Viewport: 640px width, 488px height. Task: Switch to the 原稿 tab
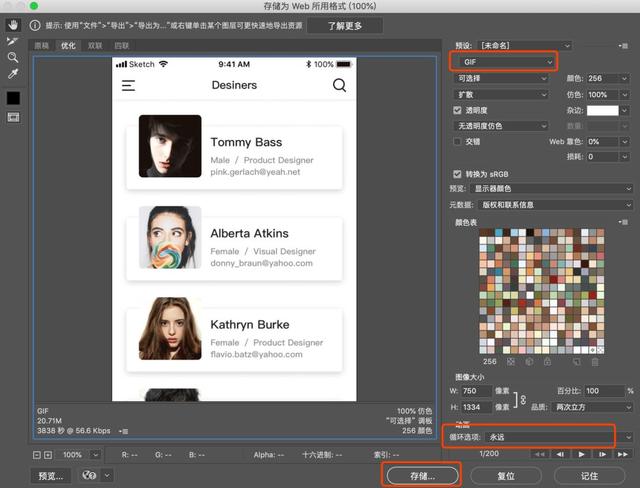pos(42,45)
